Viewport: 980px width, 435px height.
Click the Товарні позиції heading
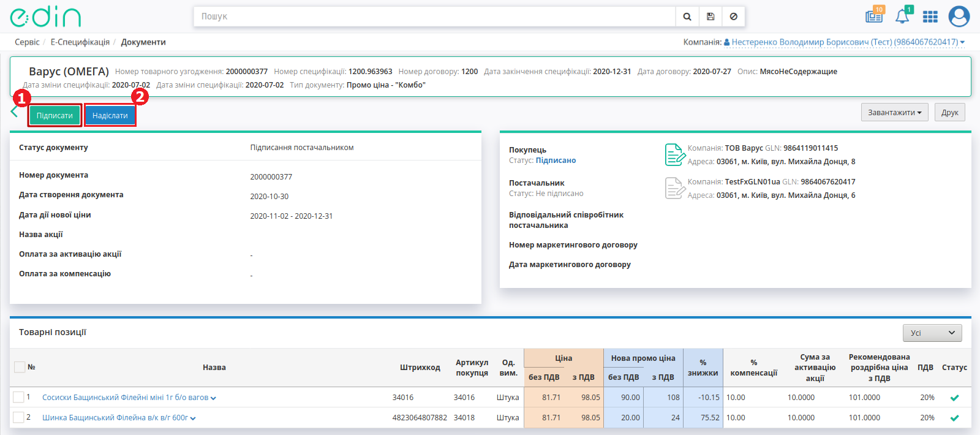point(53,332)
